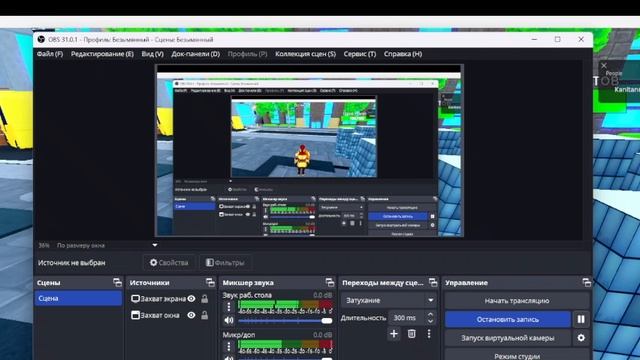Undock the Микшер звука panel
This screenshot has height=360, width=640.
tap(329, 282)
